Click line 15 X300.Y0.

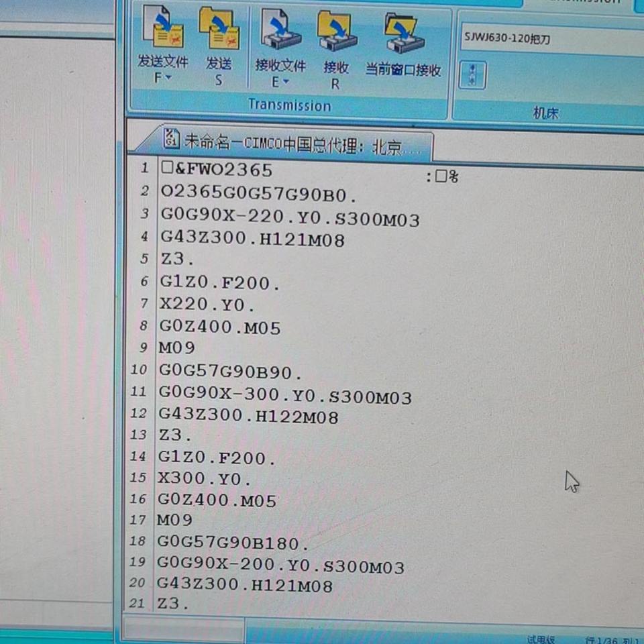[x=204, y=478]
